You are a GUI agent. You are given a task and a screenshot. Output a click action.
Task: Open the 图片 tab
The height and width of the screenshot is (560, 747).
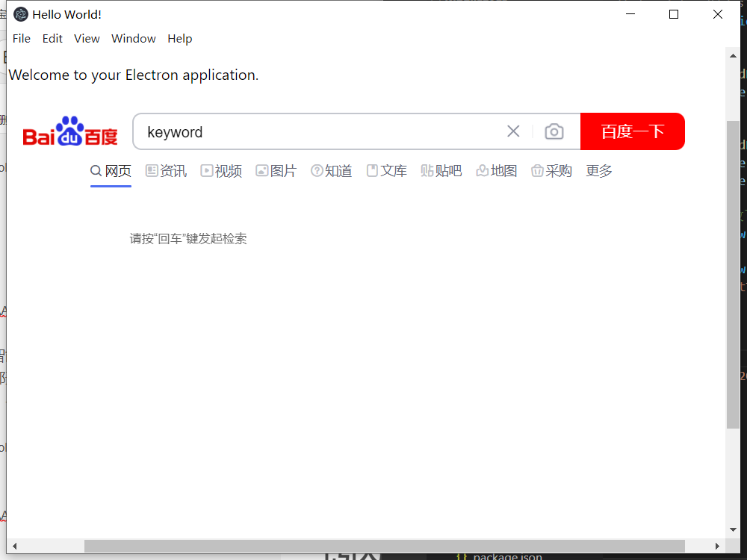[x=276, y=170]
